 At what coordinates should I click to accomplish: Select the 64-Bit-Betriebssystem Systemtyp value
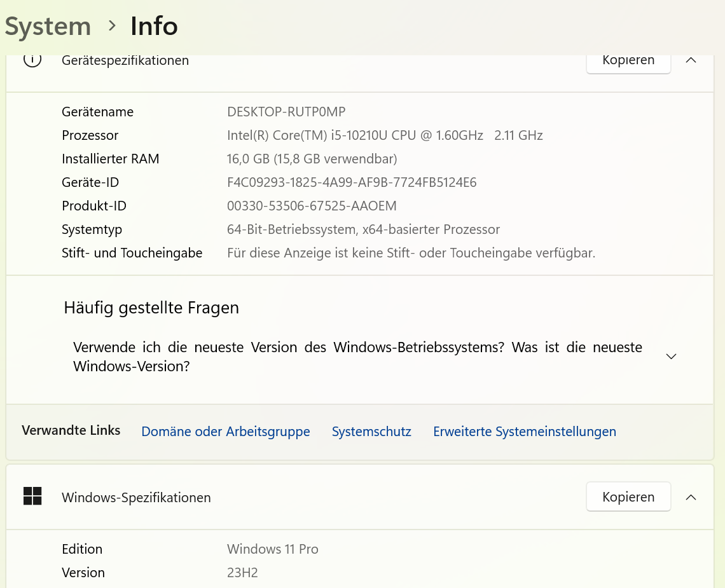click(x=363, y=229)
